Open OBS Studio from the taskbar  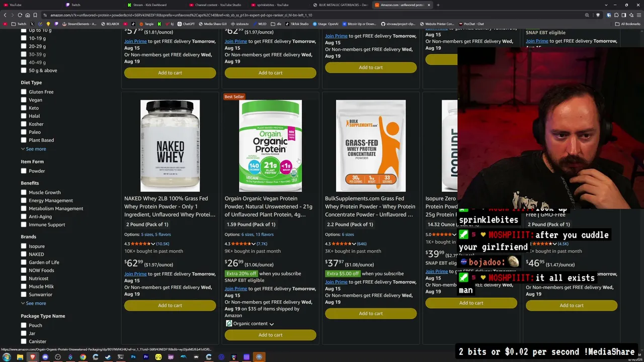pos(58,357)
